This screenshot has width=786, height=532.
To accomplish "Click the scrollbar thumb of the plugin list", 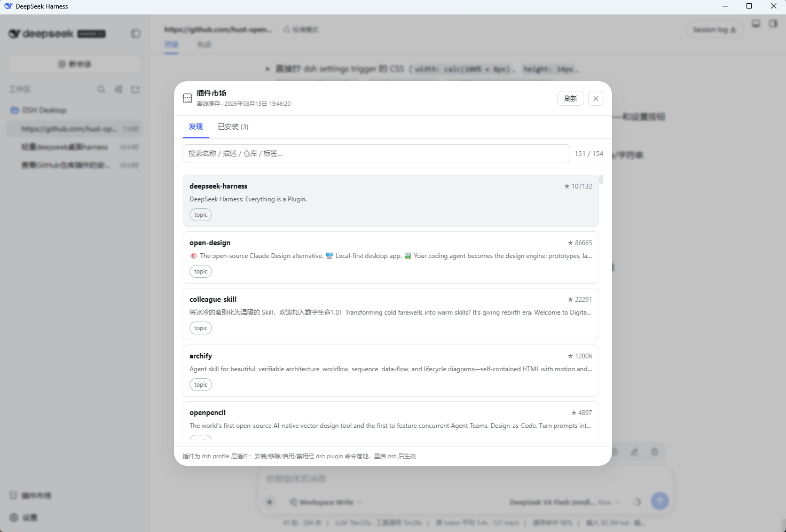I will (601, 179).
